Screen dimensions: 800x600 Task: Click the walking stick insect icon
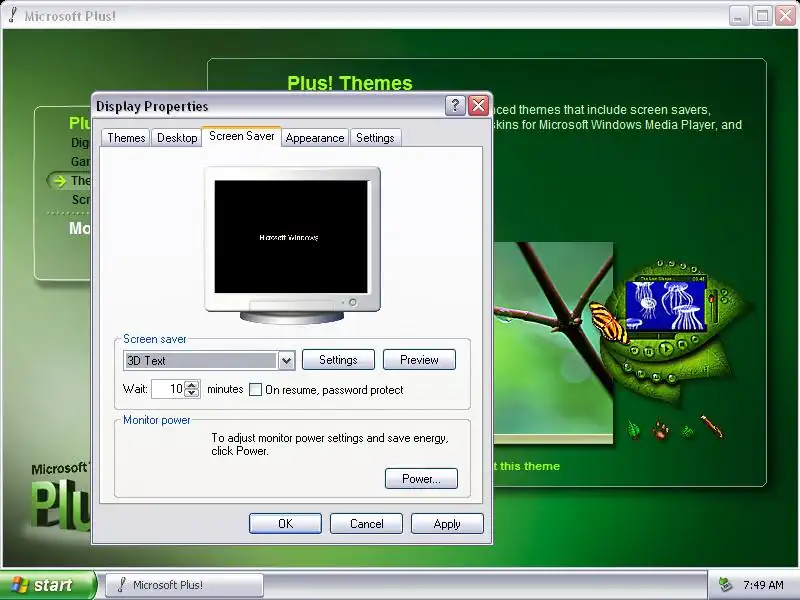click(712, 427)
